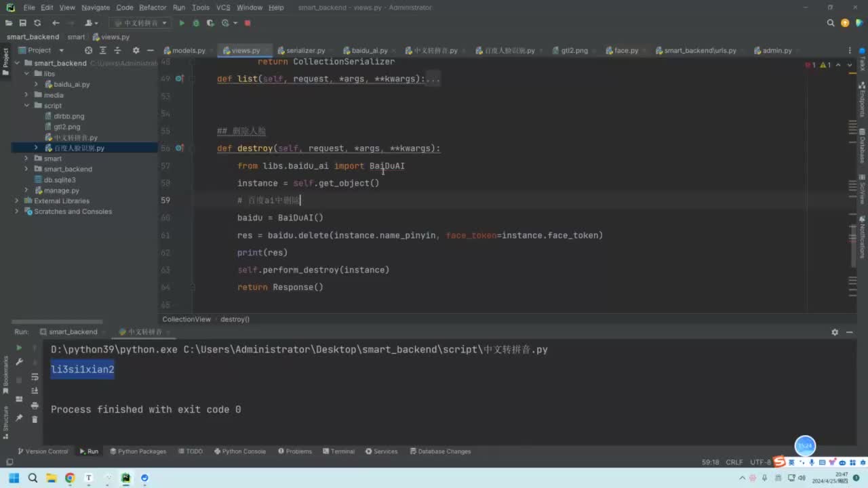
Task: Select manage.py in the project tree
Action: click(x=62, y=190)
